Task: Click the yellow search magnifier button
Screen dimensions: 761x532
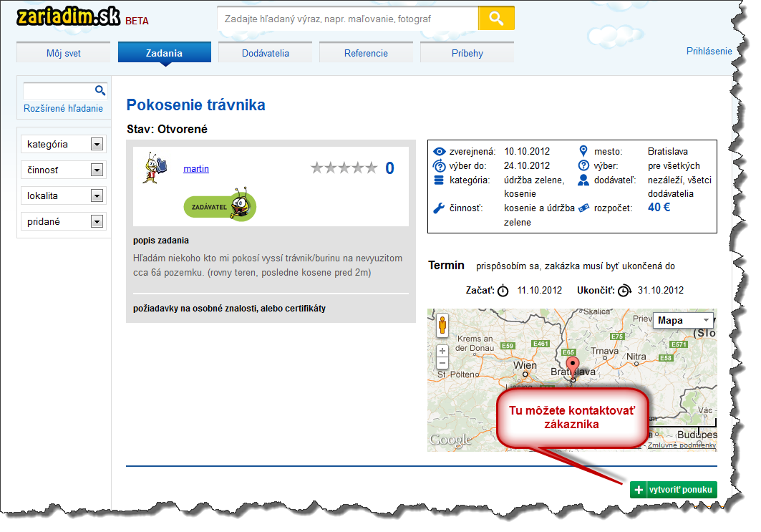Action: point(496,19)
